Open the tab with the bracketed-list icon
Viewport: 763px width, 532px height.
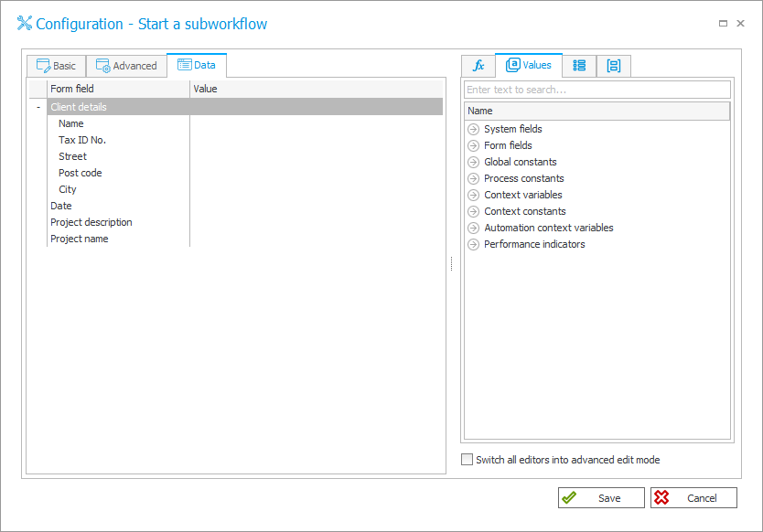614,66
